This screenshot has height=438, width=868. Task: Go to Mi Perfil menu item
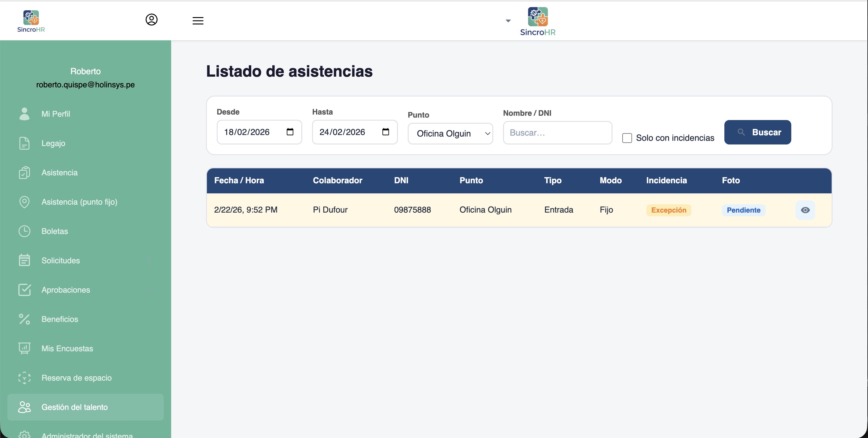point(56,114)
